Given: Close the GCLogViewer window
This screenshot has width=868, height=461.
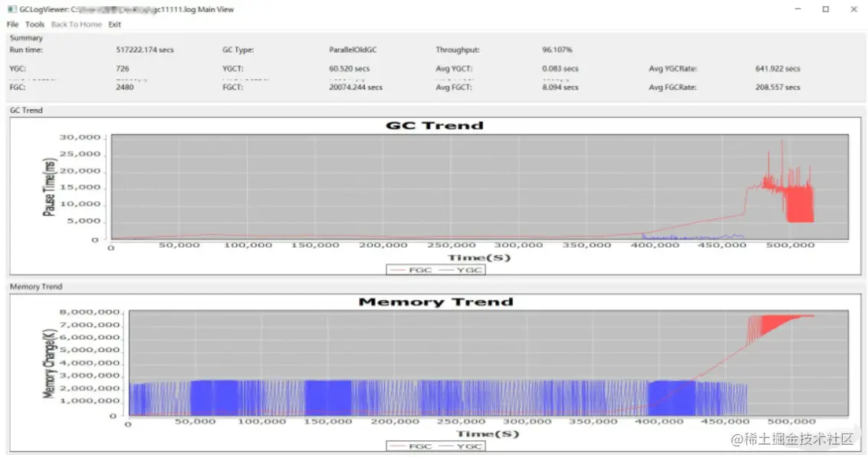Looking at the screenshot, I should click(853, 9).
